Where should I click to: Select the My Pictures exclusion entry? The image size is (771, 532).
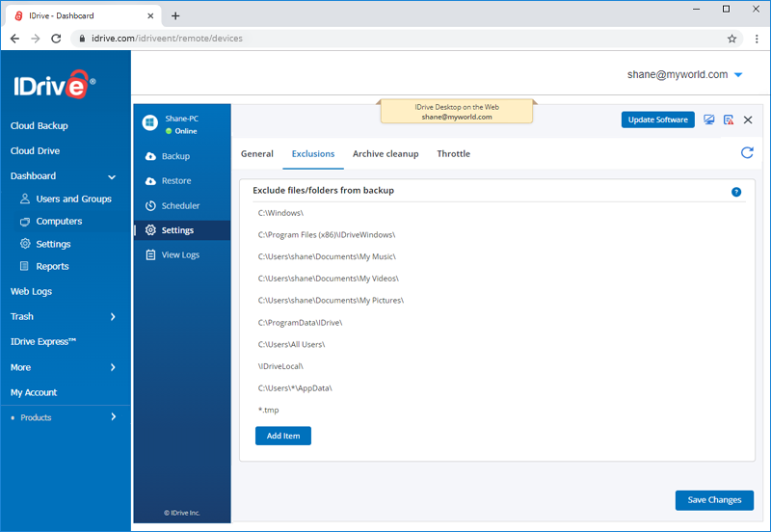pyautogui.click(x=331, y=301)
